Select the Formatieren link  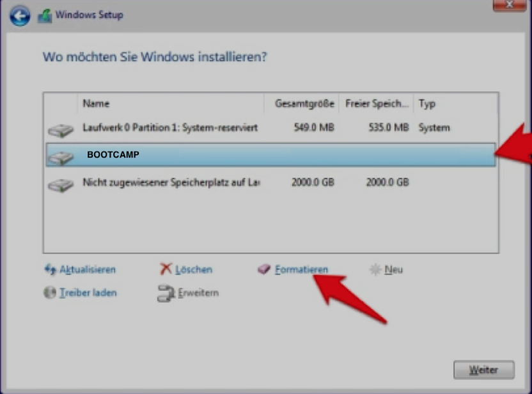(301, 269)
